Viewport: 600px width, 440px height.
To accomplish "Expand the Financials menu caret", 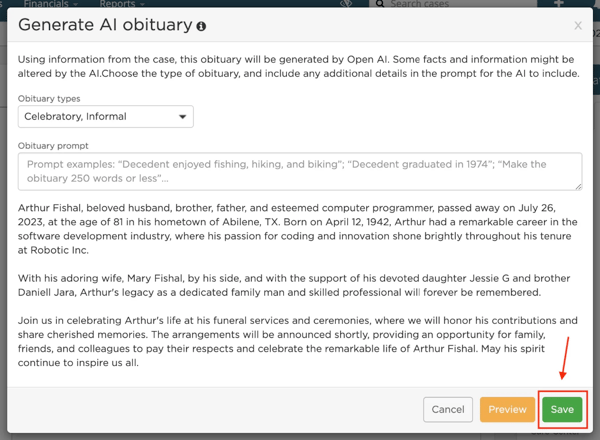I will click(x=75, y=4).
